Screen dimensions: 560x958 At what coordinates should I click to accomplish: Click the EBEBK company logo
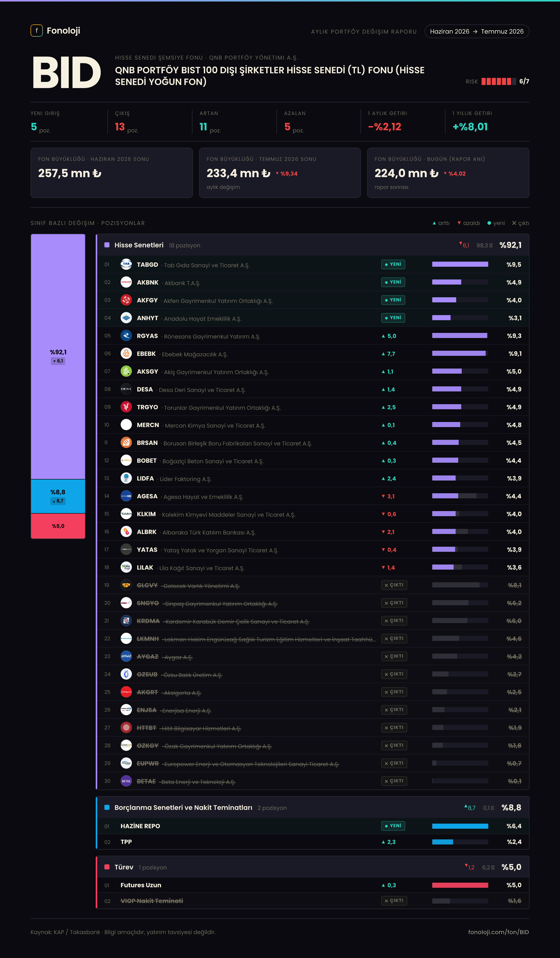pos(126,354)
